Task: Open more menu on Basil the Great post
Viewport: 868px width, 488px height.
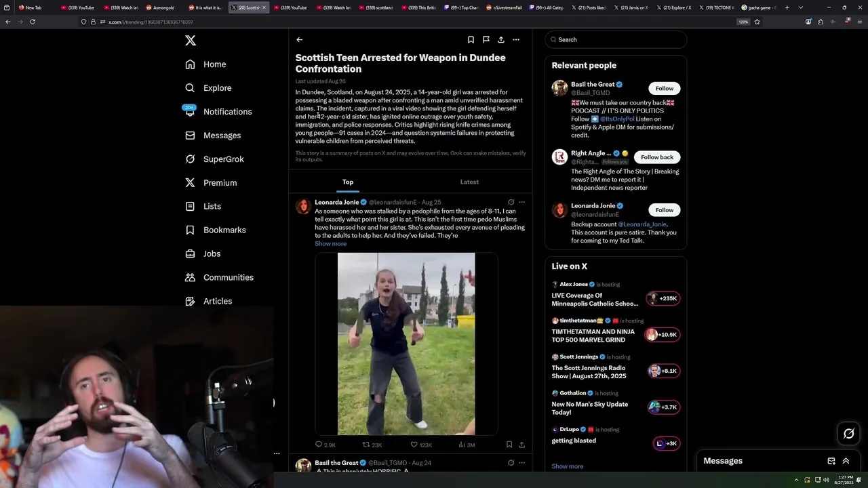Action: pyautogui.click(x=521, y=463)
